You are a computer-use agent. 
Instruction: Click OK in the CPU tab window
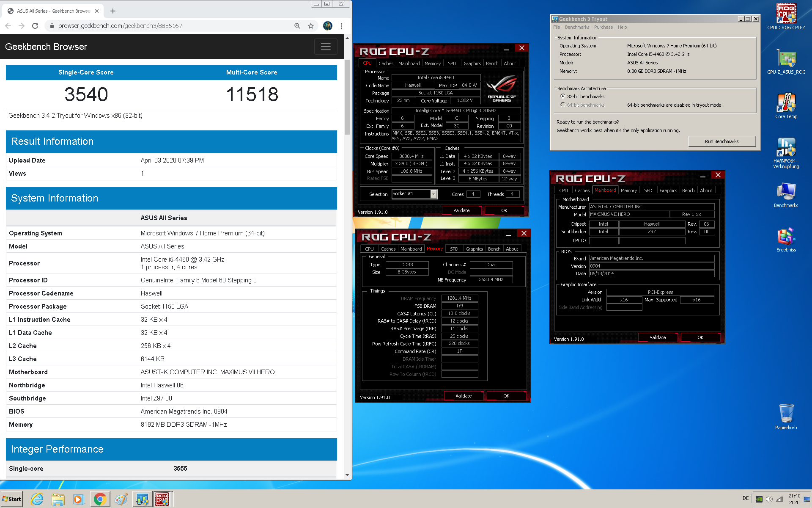click(504, 210)
